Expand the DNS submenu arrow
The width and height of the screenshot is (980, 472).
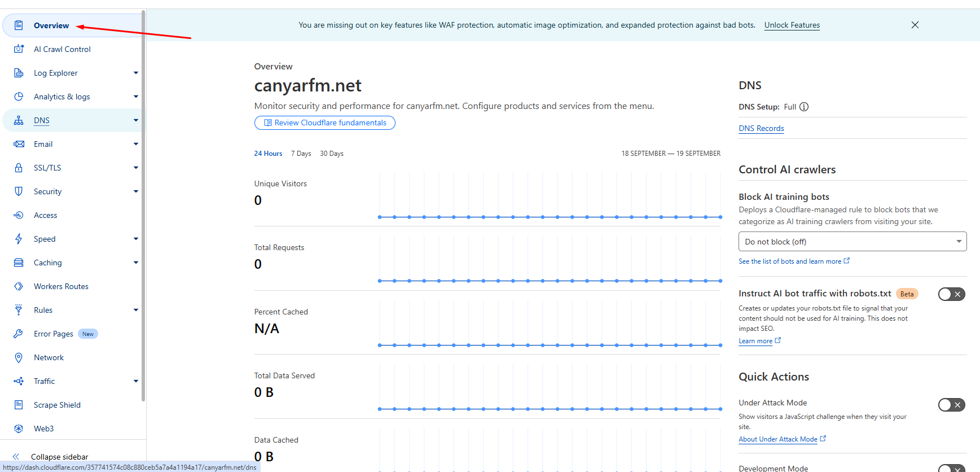136,120
